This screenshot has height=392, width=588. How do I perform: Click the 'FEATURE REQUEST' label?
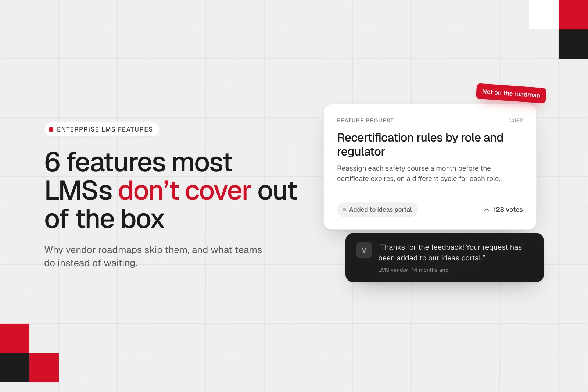[x=365, y=121]
